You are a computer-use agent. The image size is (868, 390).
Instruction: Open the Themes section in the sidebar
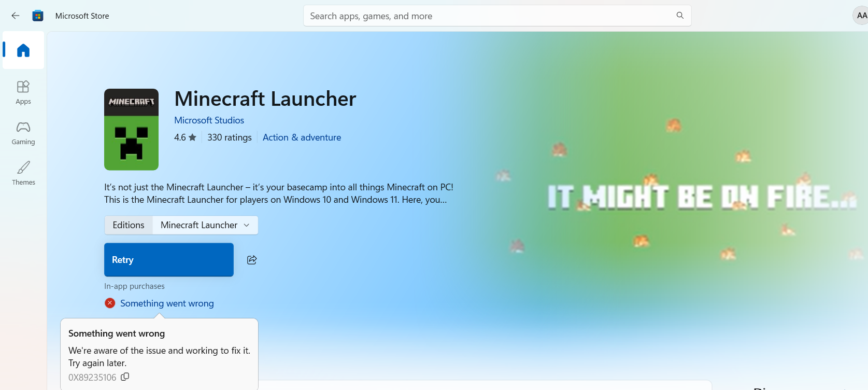click(x=23, y=174)
